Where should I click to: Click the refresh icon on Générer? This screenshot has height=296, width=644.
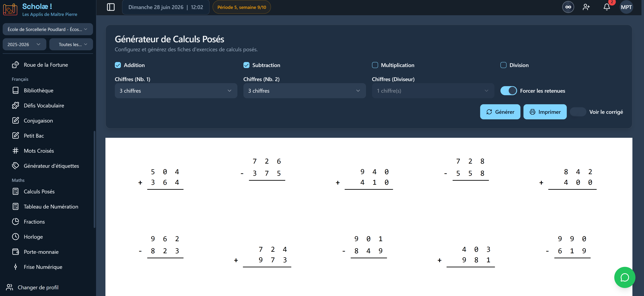[489, 112]
